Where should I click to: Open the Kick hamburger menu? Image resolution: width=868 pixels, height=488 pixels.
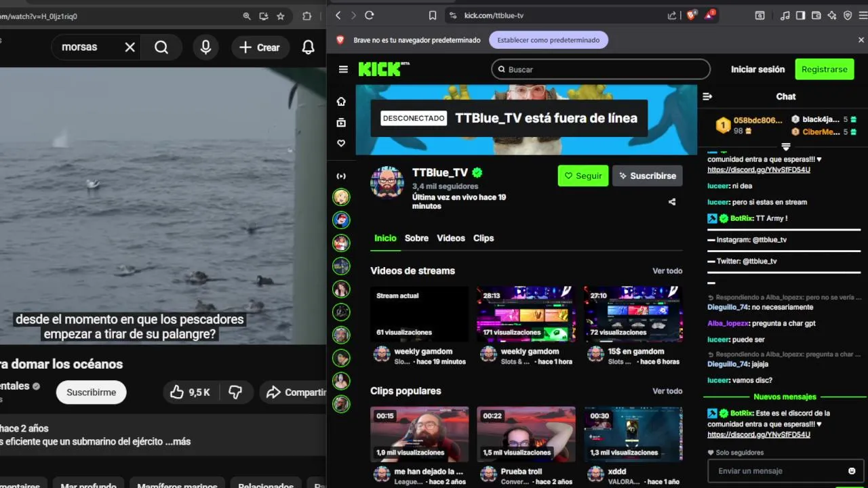tap(343, 69)
